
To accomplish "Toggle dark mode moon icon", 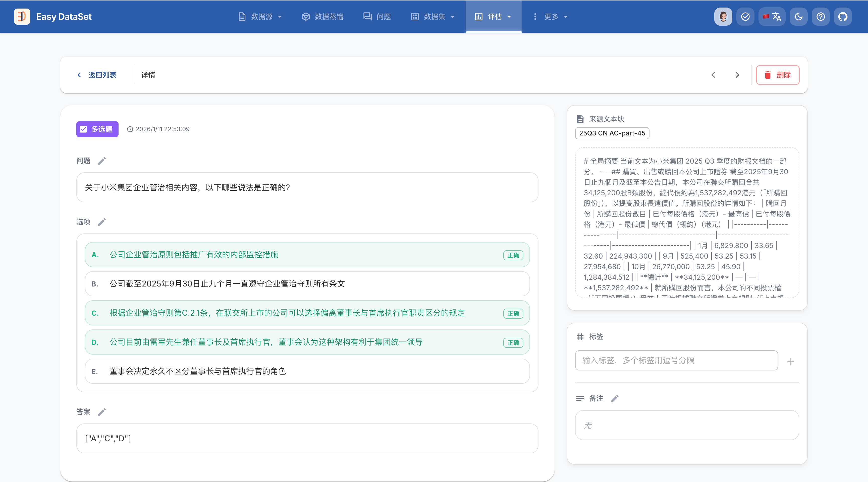I will [798, 17].
